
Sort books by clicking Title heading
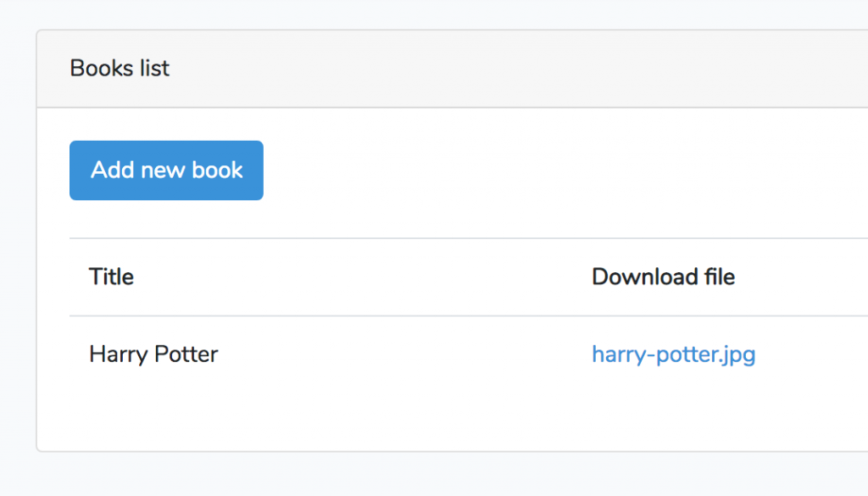[111, 277]
